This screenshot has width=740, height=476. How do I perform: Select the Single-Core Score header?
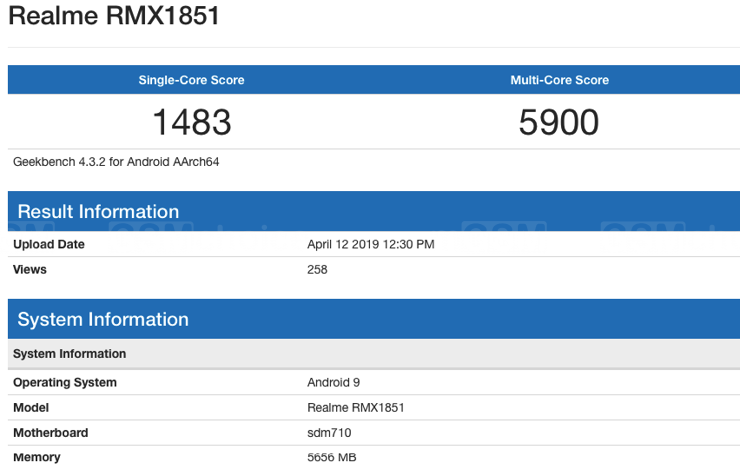click(x=191, y=80)
